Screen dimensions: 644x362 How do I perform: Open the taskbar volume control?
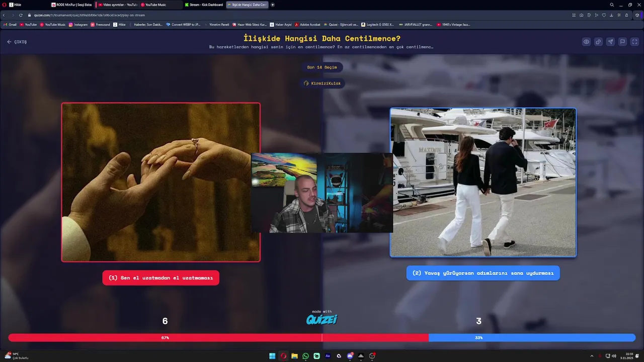click(614, 356)
